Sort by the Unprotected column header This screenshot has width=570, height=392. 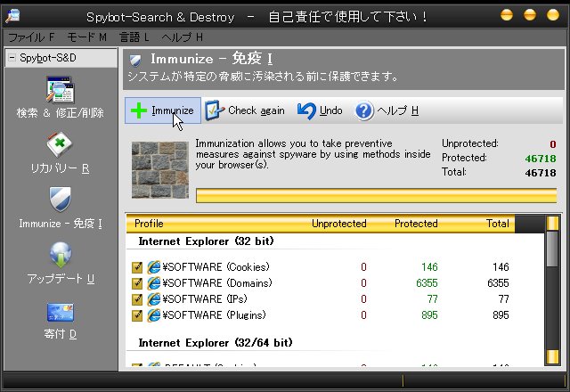coord(339,224)
